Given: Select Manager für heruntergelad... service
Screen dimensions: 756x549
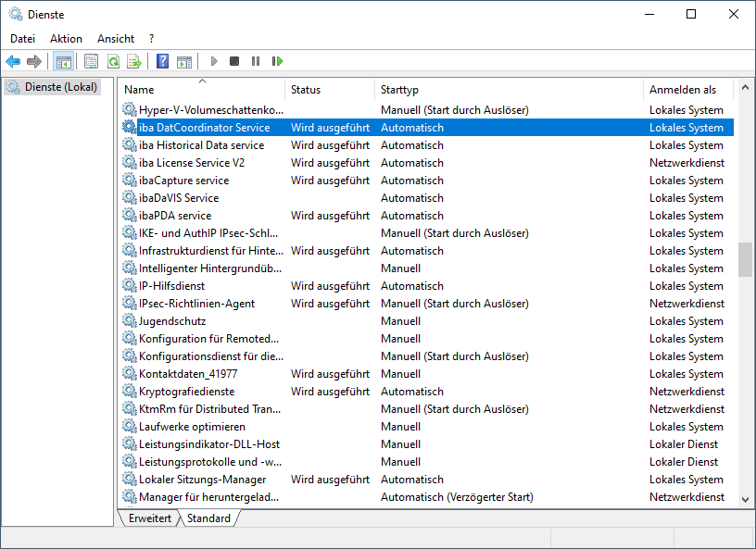Looking at the screenshot, I should pos(427,497).
